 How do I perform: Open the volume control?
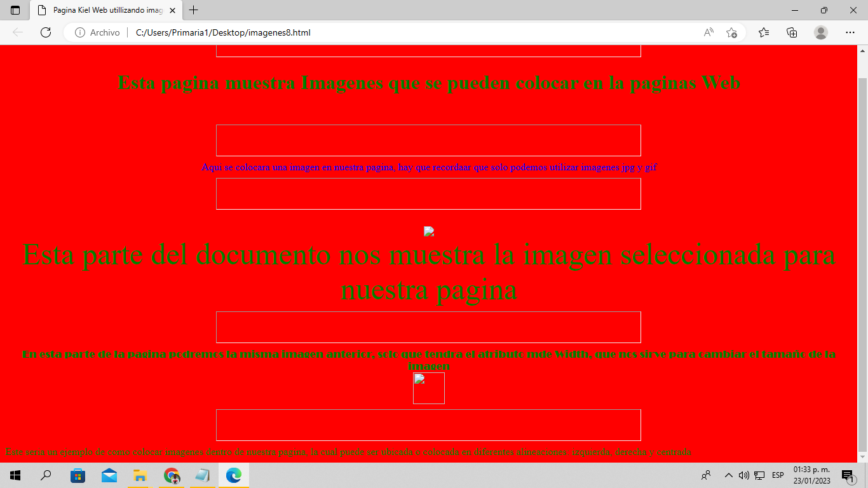[744, 475]
